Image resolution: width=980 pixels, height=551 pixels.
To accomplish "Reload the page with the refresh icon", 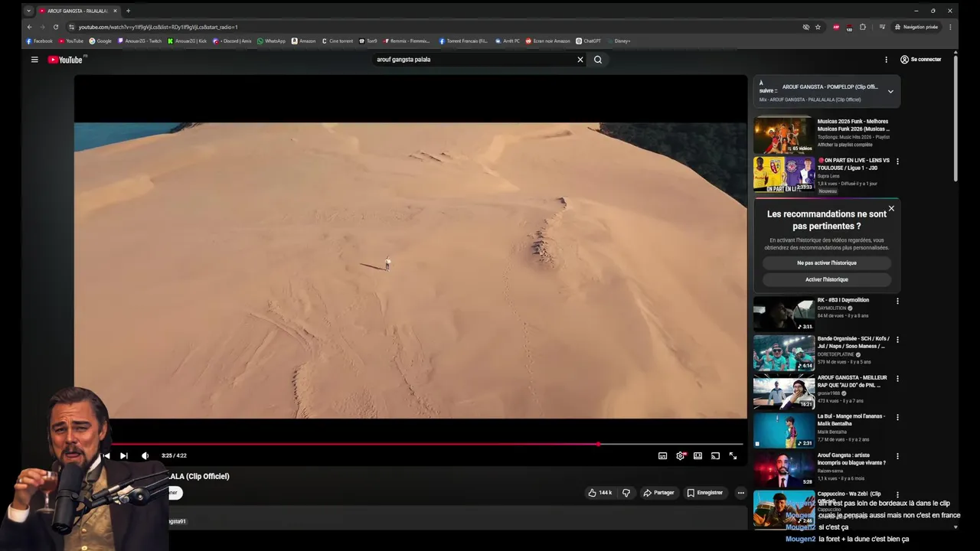I will (56, 27).
